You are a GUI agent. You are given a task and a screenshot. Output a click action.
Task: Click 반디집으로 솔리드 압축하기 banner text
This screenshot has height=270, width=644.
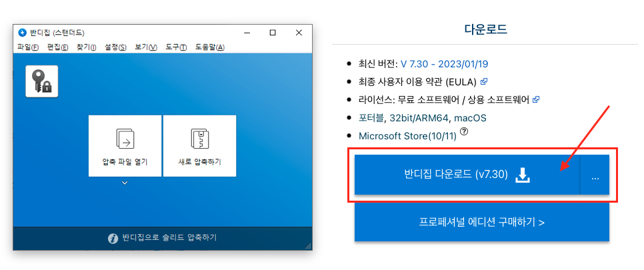click(x=169, y=237)
